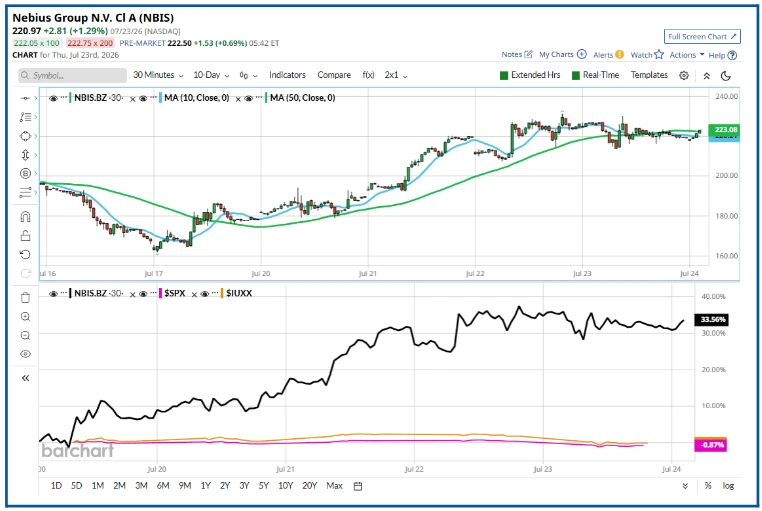
Task: Click the zoom out magnifier icon
Action: (25, 335)
